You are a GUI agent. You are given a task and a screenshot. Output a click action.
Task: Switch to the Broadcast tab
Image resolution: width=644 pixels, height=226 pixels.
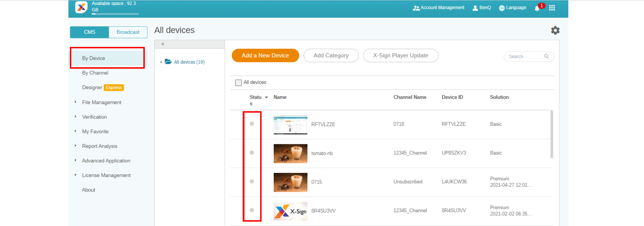coord(128,32)
